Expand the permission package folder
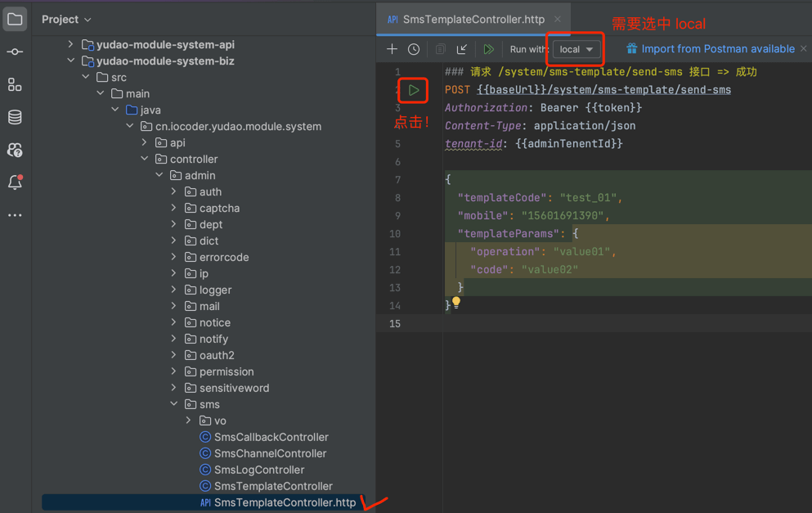 coord(174,371)
